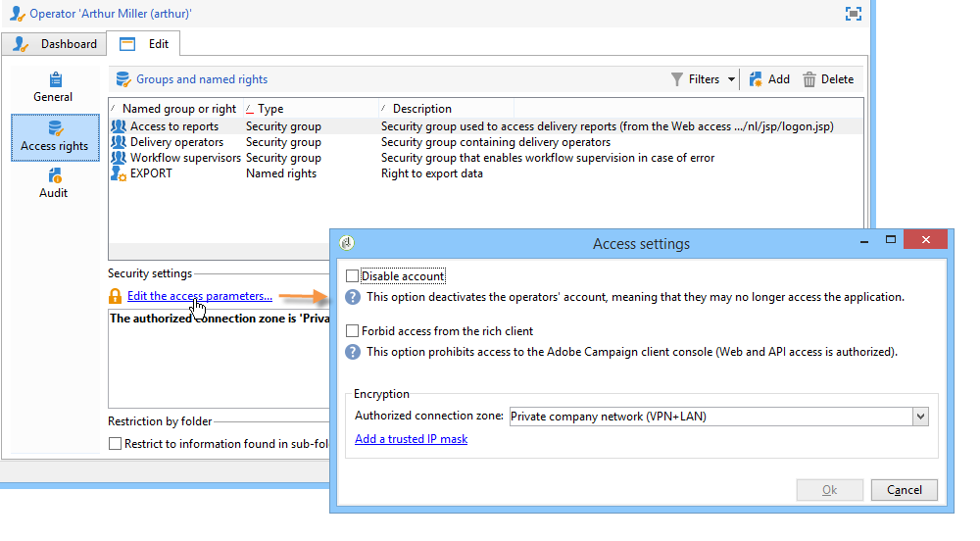Open the Audit section icon

click(54, 176)
